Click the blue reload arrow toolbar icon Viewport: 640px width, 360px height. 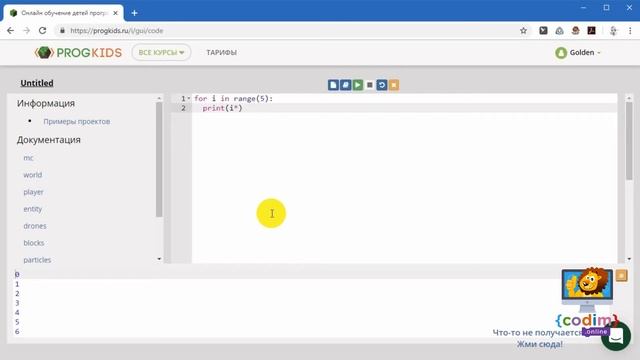tap(382, 85)
